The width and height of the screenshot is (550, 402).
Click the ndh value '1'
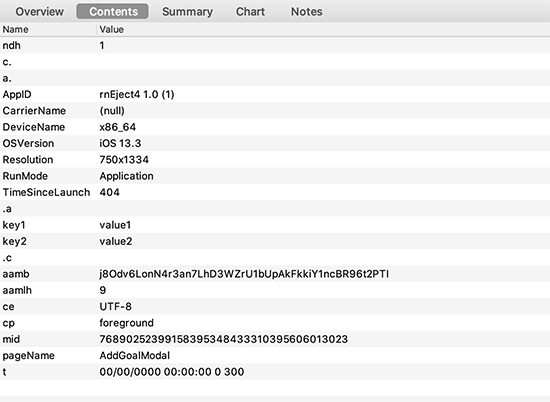point(102,46)
